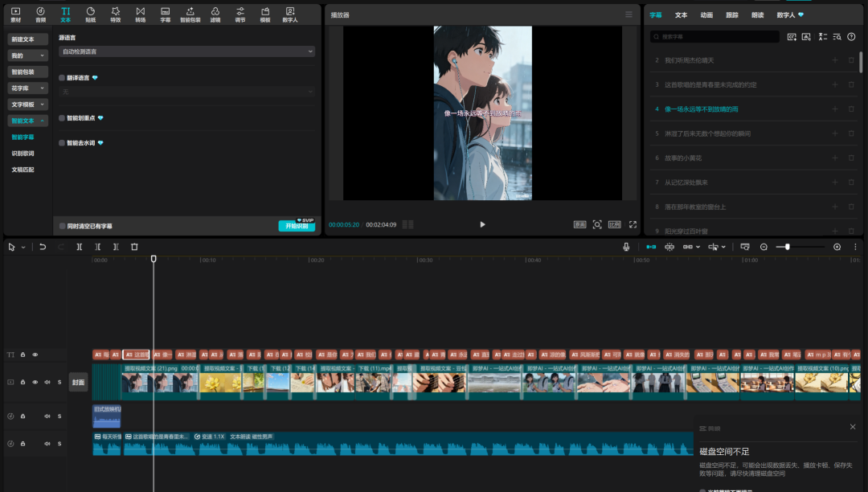Image resolution: width=868 pixels, height=492 pixels.
Task: Click the find-and-replace icon in subtitle panel
Action: click(x=837, y=36)
